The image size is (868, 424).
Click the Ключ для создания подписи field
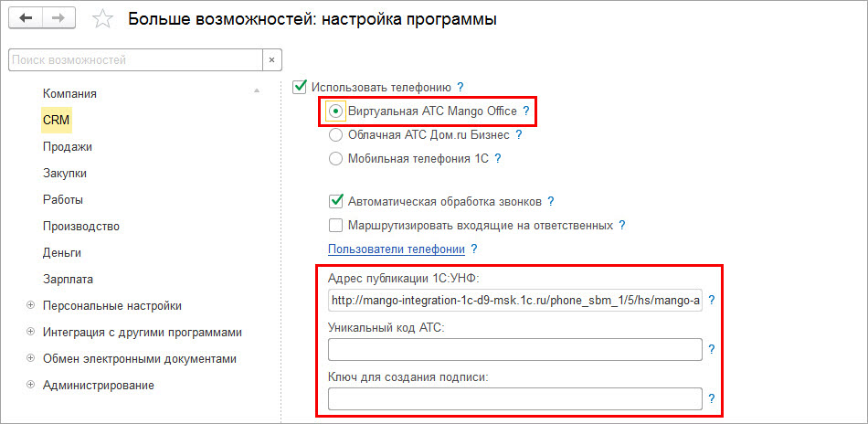[514, 398]
